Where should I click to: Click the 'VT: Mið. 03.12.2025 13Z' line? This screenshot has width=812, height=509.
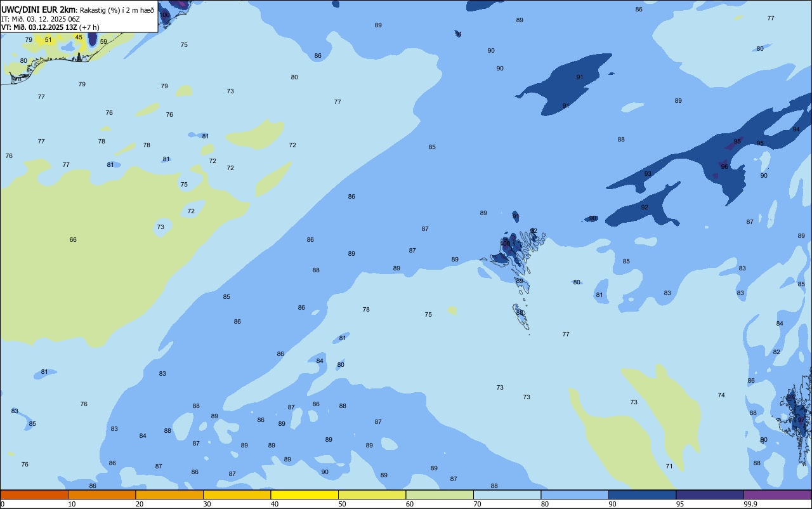coord(39,27)
